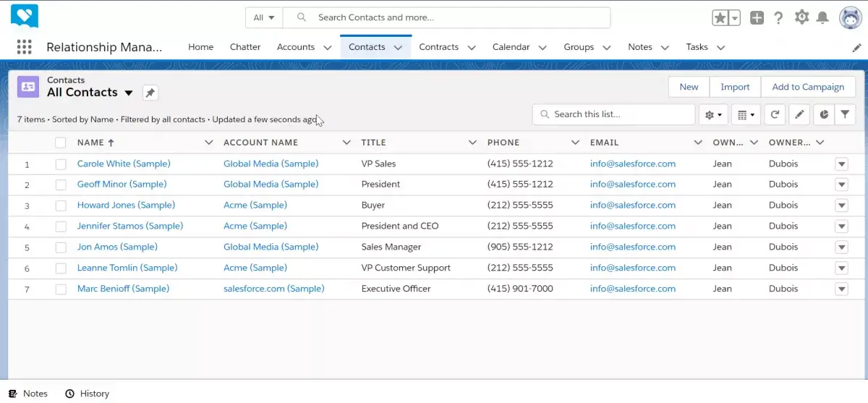Image resolution: width=868 pixels, height=403 pixels.
Task: Expand the Contracts tab chevron
Action: 472,47
